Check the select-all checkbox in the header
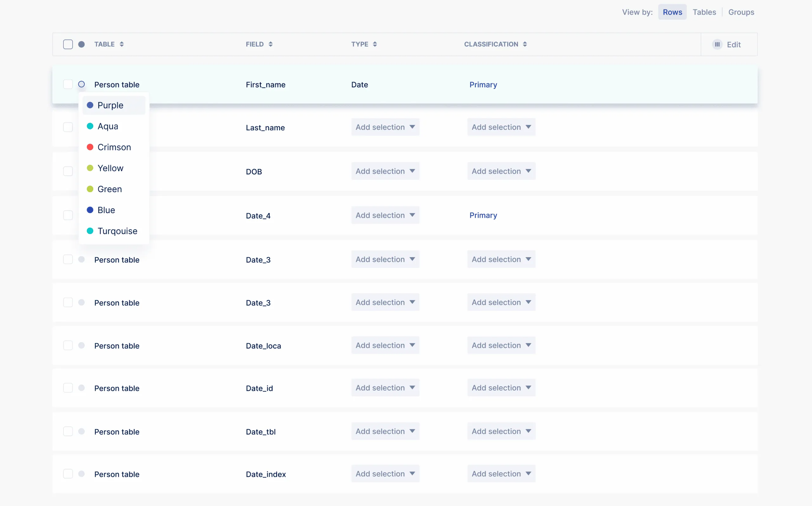This screenshot has height=506, width=812. tap(68, 44)
